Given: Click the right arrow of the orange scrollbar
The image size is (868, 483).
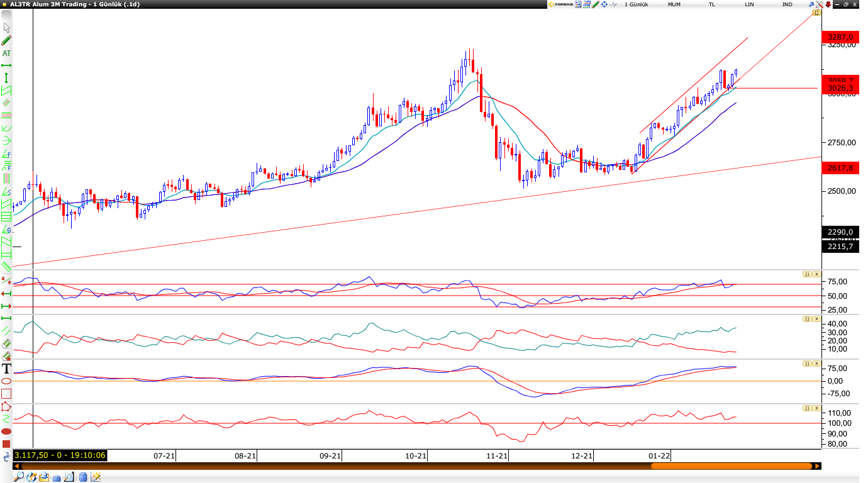Looking at the screenshot, I should (817, 466).
